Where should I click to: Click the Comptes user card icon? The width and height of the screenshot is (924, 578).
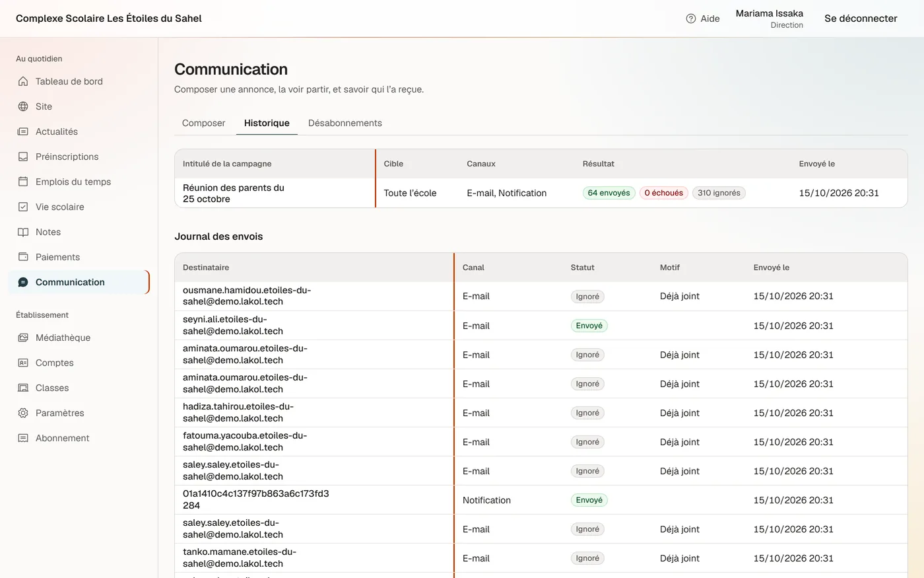(x=23, y=363)
